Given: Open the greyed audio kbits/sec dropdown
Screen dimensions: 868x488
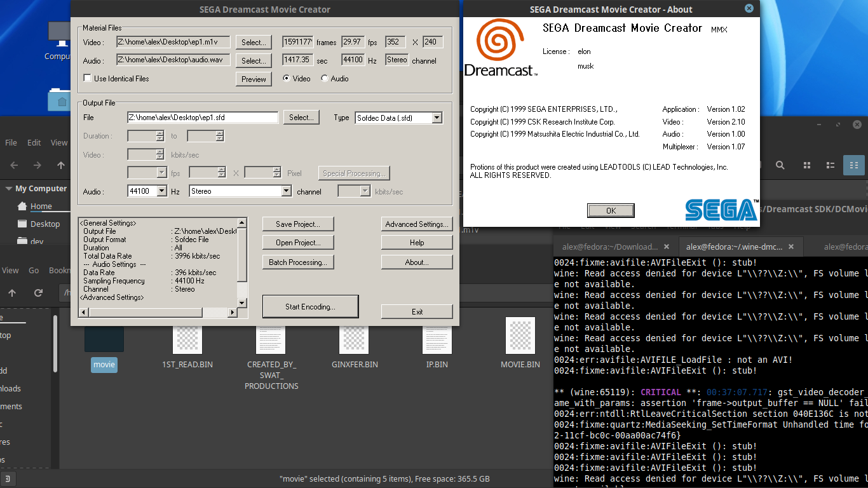Looking at the screenshot, I should [365, 191].
